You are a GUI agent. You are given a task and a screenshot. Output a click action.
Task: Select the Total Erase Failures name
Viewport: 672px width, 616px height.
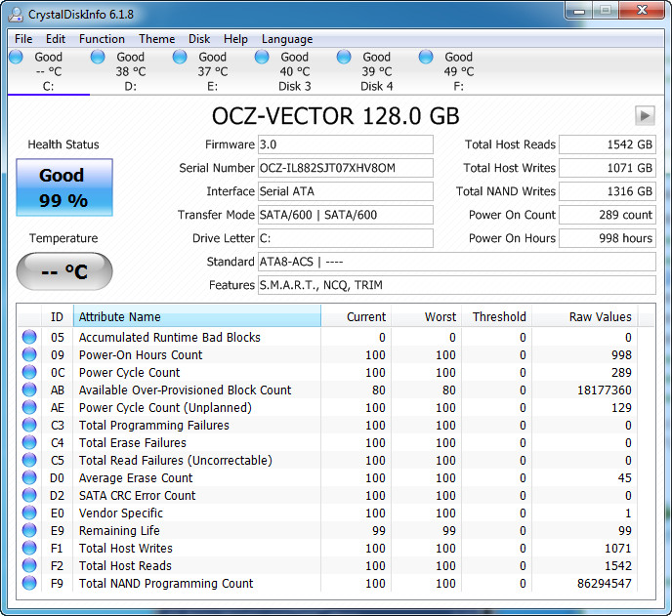(x=133, y=443)
